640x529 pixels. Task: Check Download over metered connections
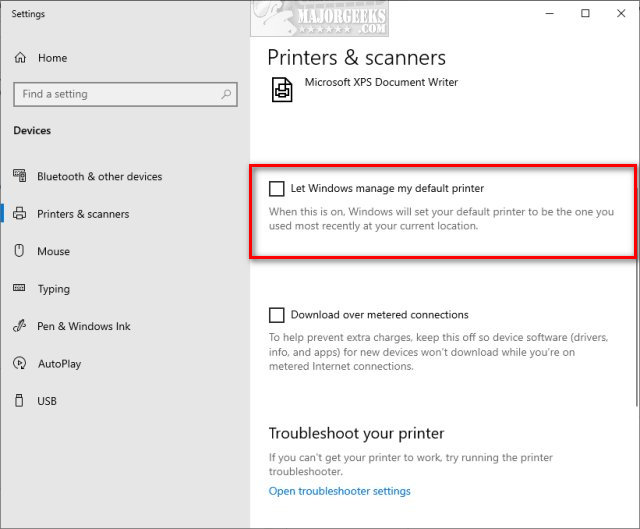coord(277,315)
